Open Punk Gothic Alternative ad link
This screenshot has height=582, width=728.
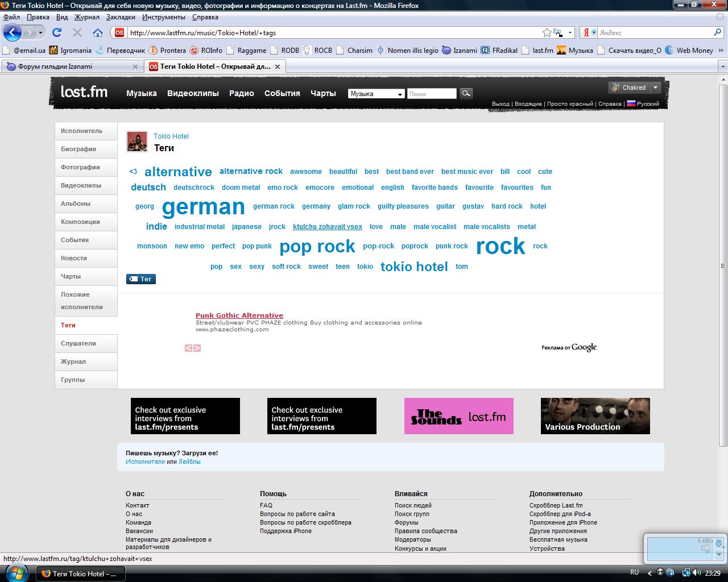click(x=239, y=315)
